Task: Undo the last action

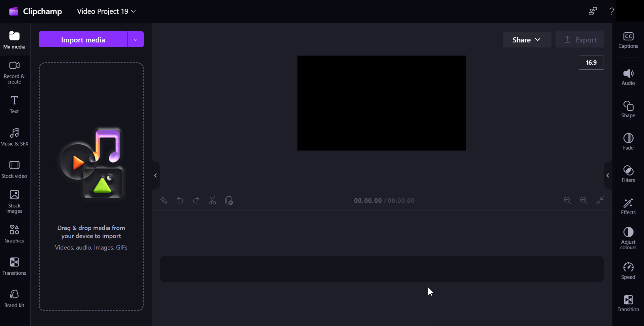Action: (180, 201)
